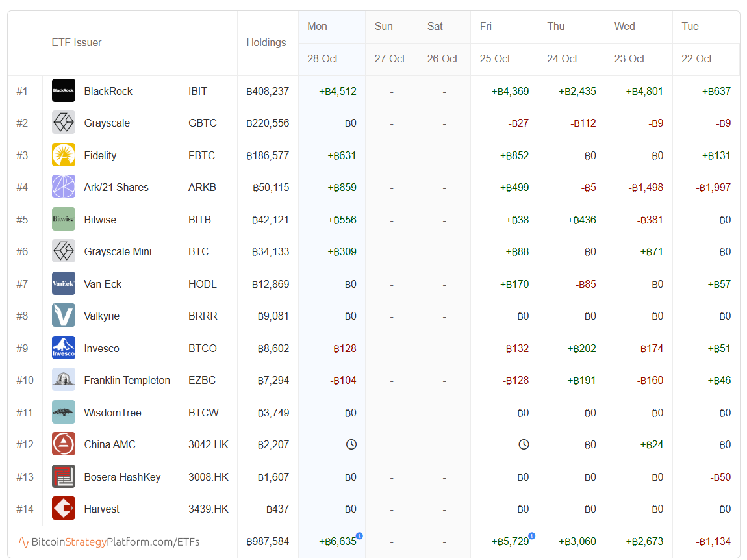Screen dimensions: 747x560
Task: Click the IBIT ticker symbol
Action: 197,91
